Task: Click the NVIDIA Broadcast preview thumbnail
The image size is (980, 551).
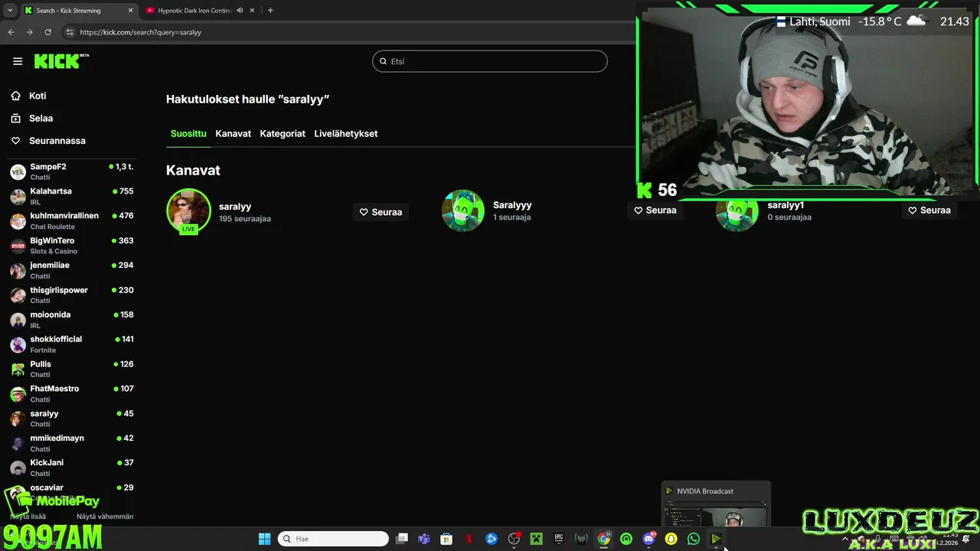Action: tap(716, 514)
